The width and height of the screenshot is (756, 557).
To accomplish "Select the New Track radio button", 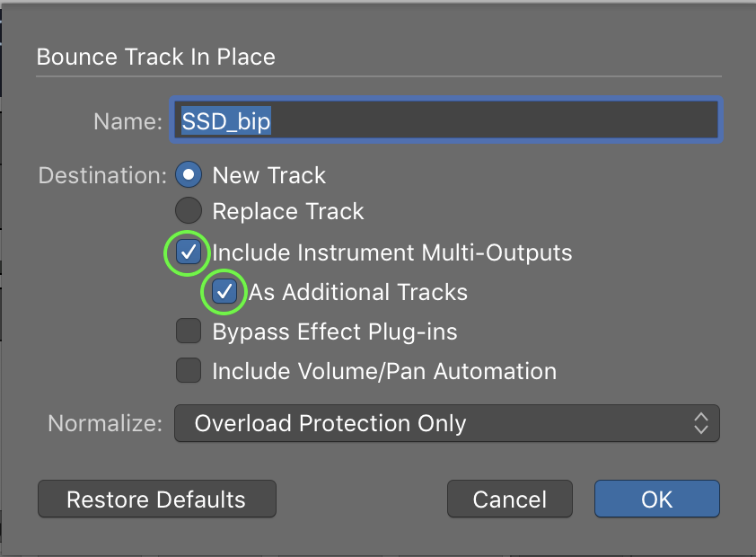I will click(189, 174).
